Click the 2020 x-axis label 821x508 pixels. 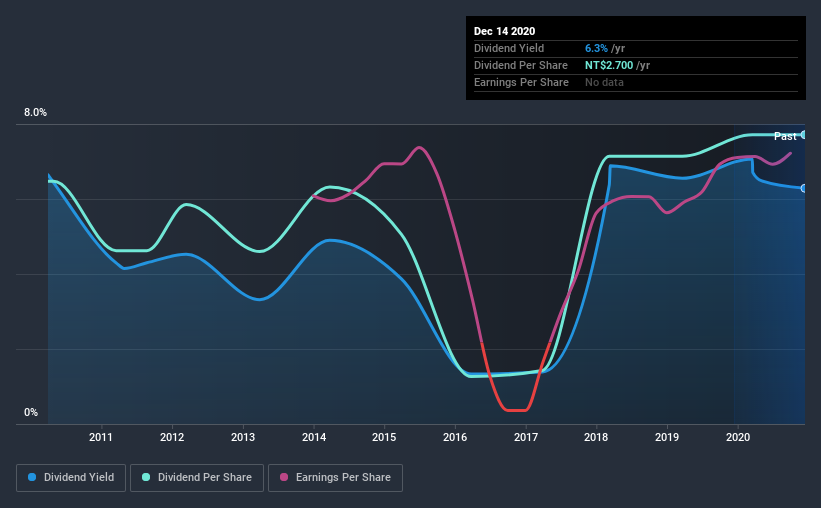(738, 437)
